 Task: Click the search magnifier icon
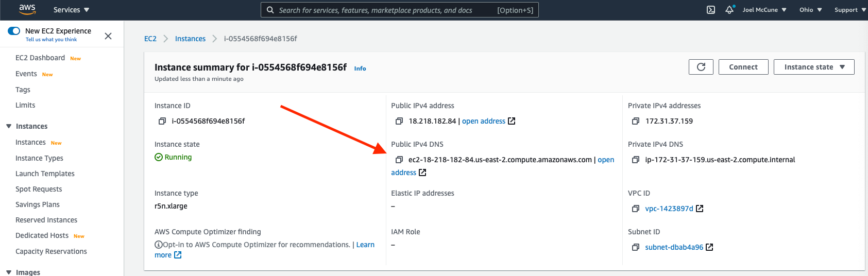coord(270,10)
